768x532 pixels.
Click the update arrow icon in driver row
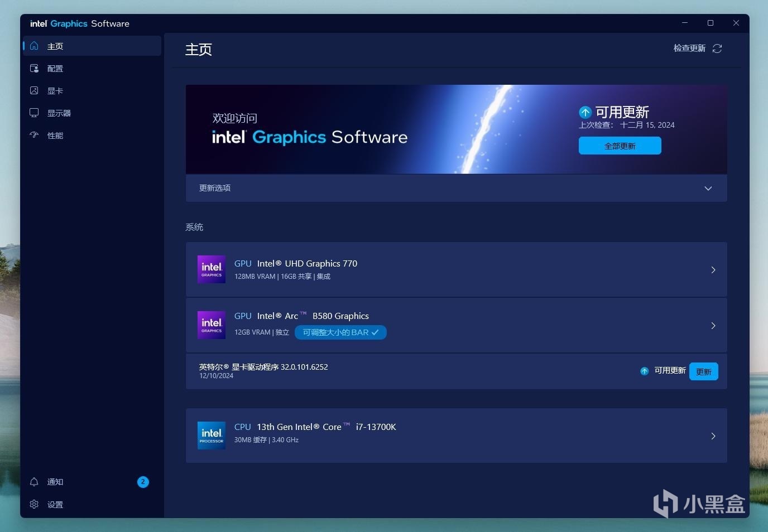pos(644,371)
